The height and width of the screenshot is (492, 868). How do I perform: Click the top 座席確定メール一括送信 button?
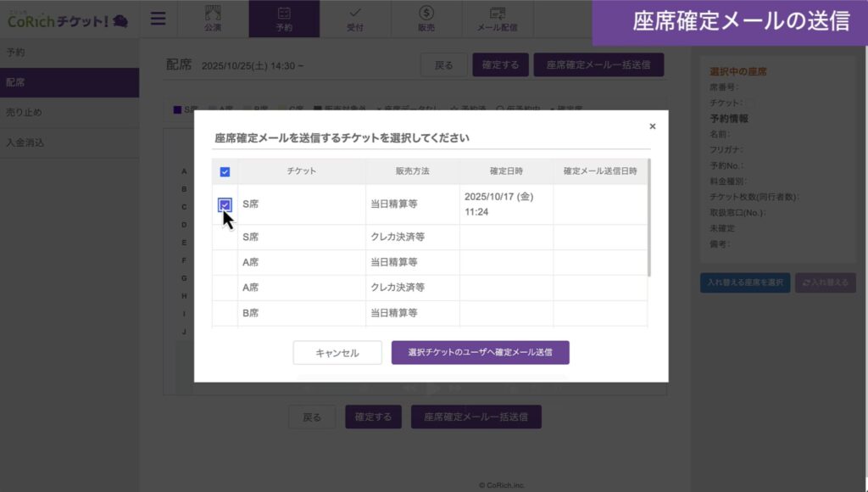coord(598,65)
